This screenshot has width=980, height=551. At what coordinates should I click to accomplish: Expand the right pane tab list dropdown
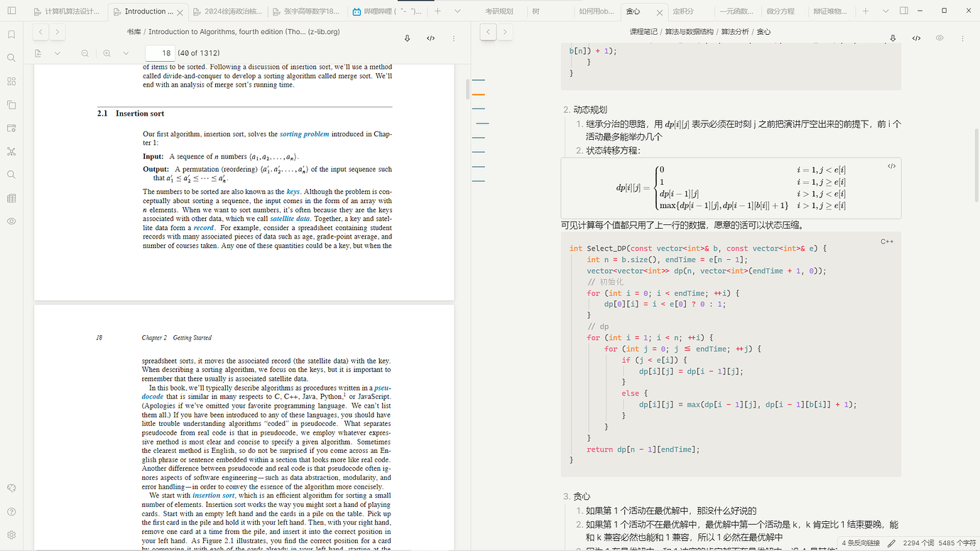885,11
